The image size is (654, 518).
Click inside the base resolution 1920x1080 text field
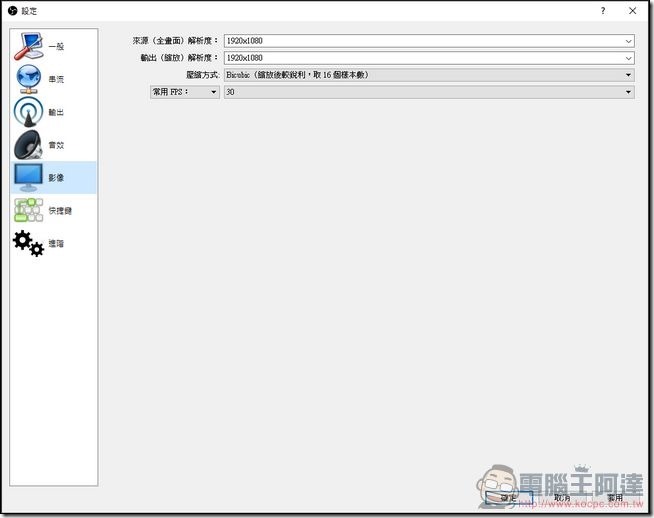click(420, 41)
